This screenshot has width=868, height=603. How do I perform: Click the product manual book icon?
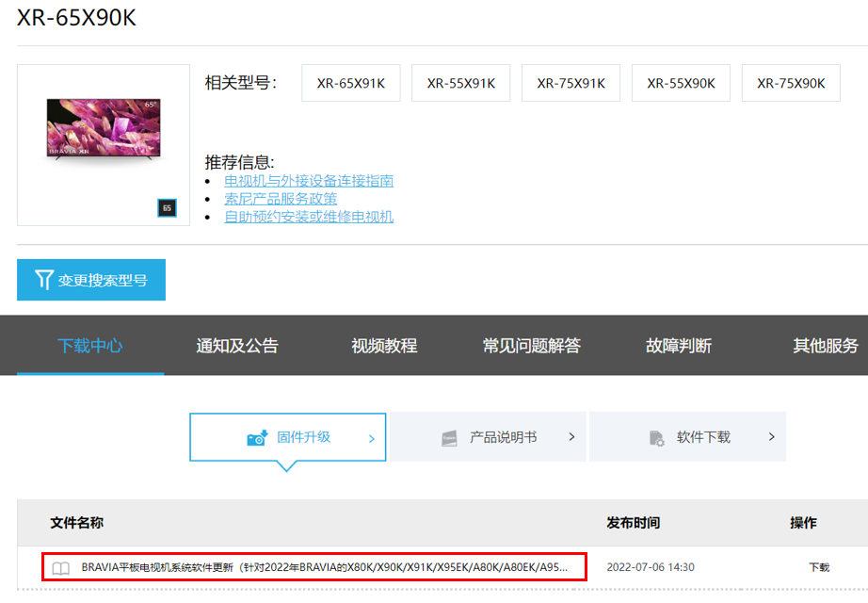click(449, 438)
